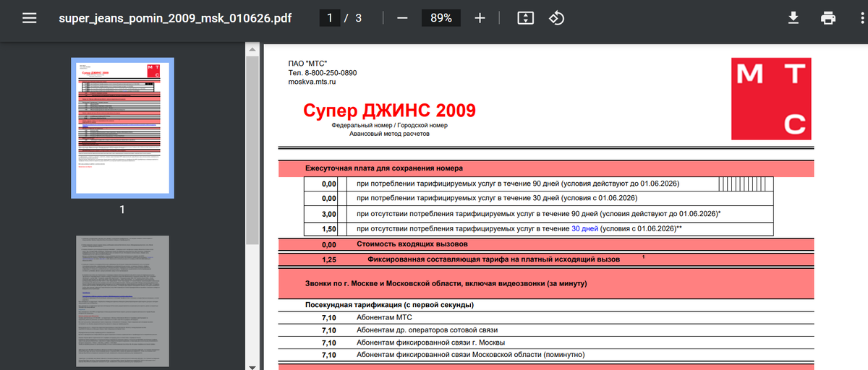Click the 'Стоимость входящих вызовов' row
Screen dimensions: 868x370
pos(546,244)
